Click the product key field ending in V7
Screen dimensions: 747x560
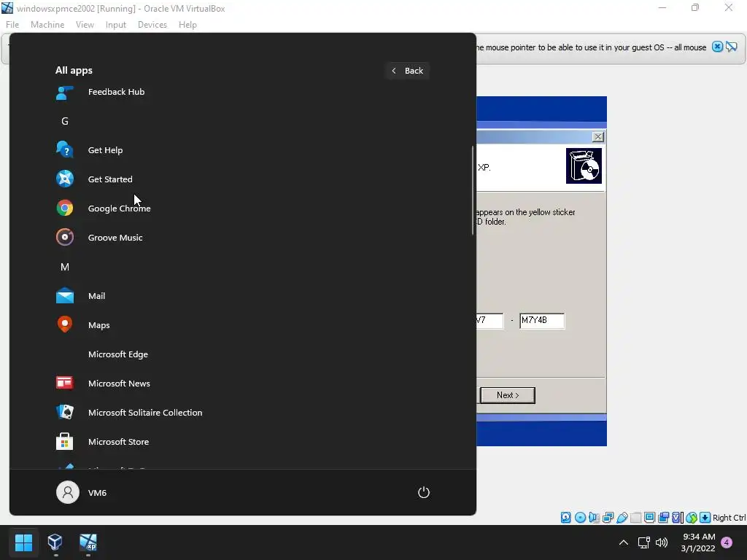pos(489,321)
